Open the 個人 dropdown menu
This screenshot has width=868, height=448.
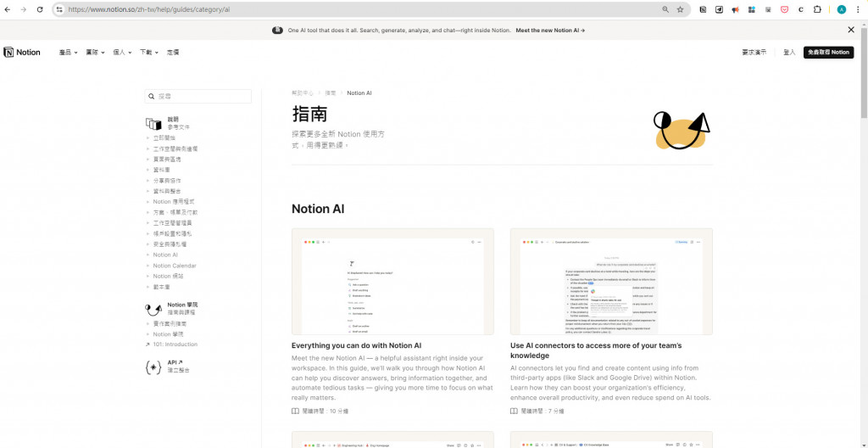tap(122, 52)
